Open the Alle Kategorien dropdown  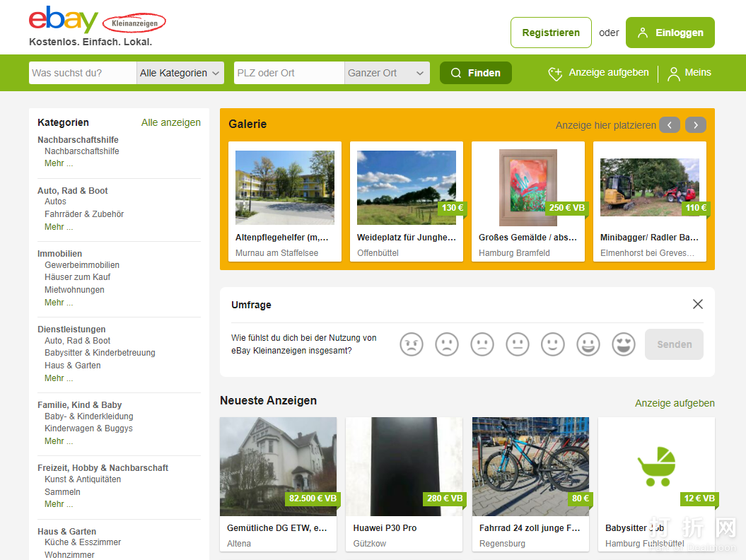180,73
